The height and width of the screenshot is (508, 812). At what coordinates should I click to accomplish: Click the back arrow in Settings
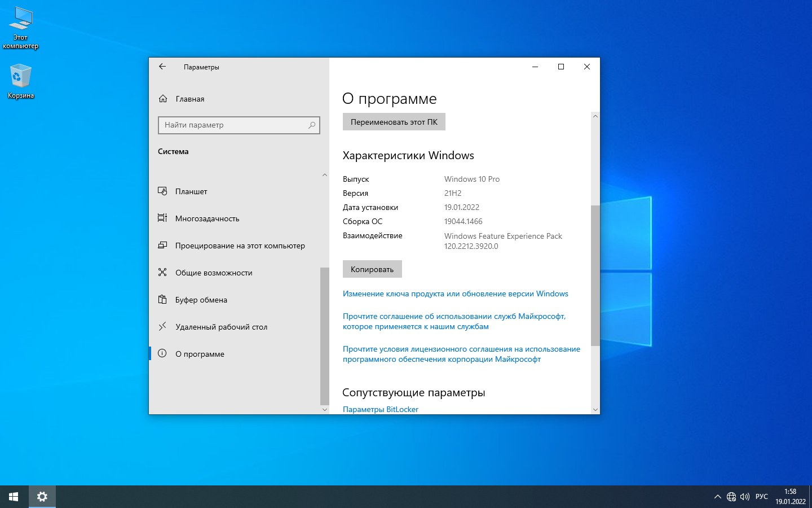[x=162, y=67]
